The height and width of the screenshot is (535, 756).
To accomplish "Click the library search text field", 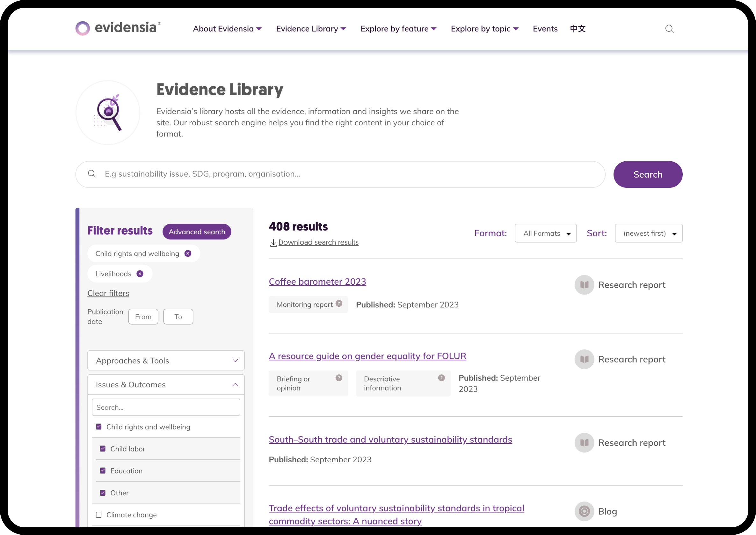I will (x=340, y=174).
